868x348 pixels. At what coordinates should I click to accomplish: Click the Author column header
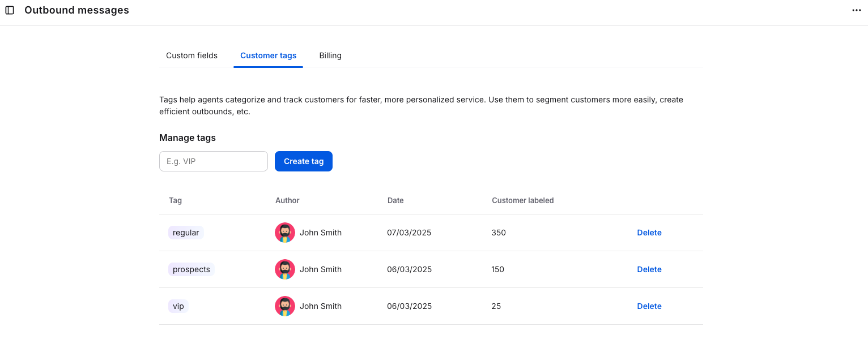[287, 200]
